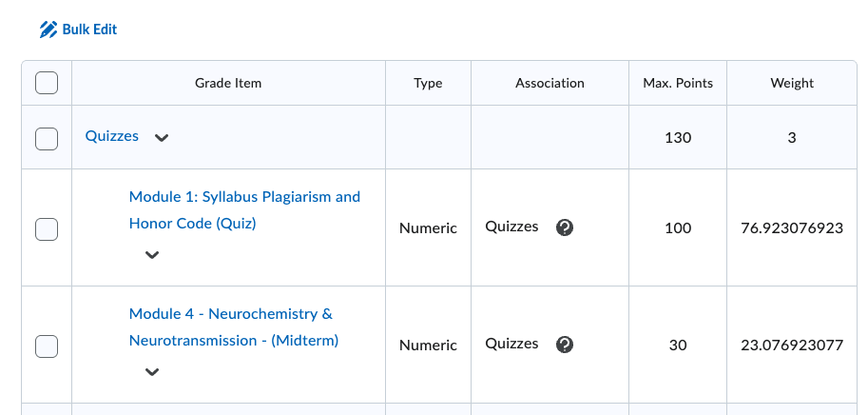Open the Bulk Edit link
The image size is (868, 415).
tap(89, 30)
